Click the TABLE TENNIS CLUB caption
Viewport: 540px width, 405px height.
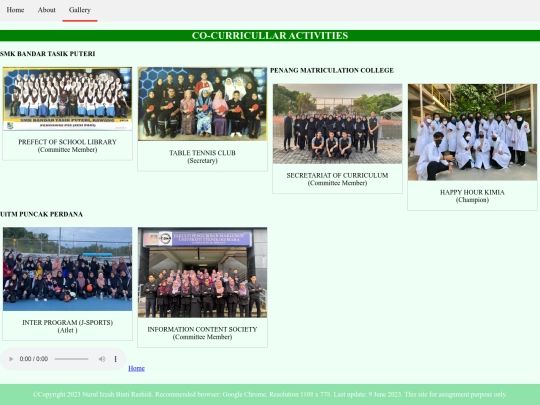coord(202,153)
